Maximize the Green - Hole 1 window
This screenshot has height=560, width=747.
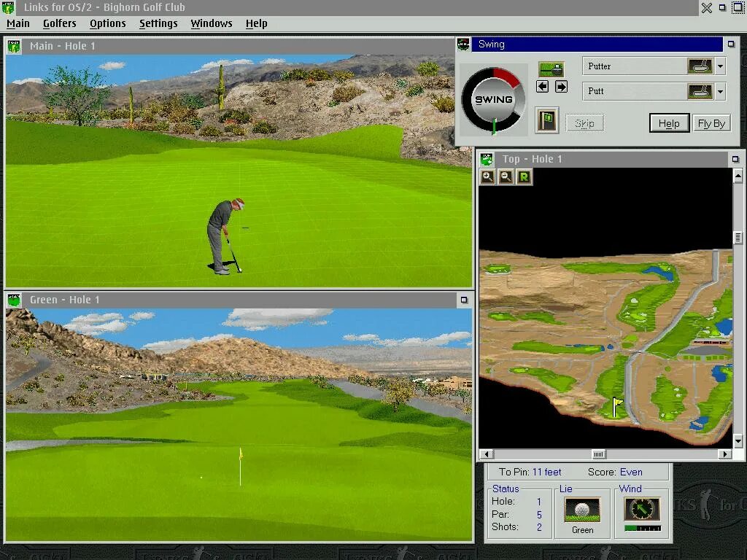click(464, 300)
